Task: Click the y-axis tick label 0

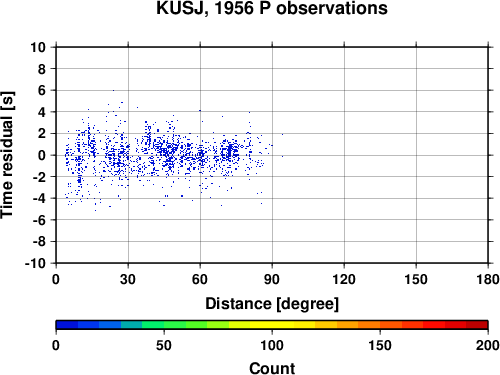Action: tap(42, 155)
